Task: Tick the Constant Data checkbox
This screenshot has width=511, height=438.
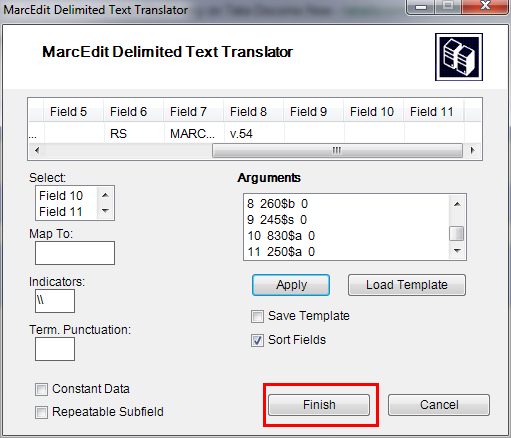Action: tap(41, 389)
